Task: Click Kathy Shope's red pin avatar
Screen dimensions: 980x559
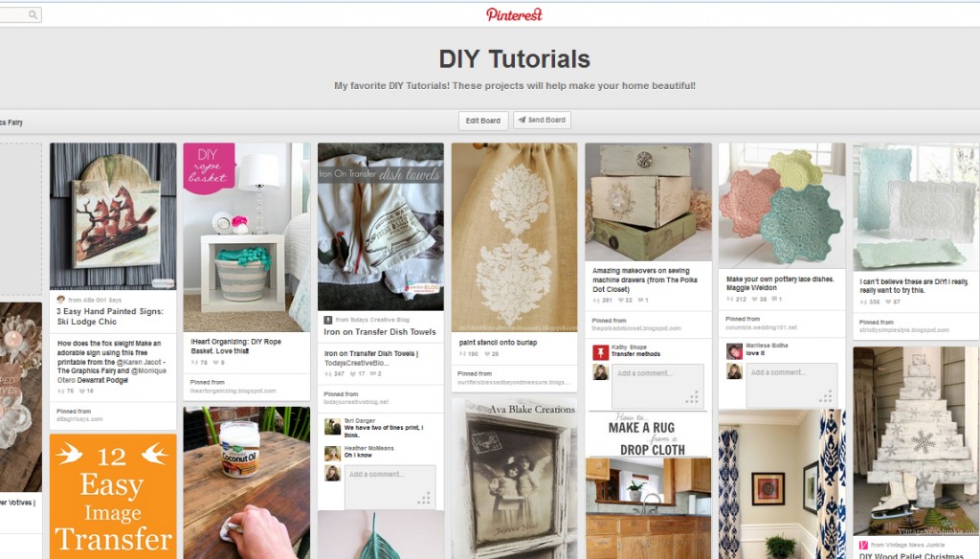Action: click(x=601, y=352)
